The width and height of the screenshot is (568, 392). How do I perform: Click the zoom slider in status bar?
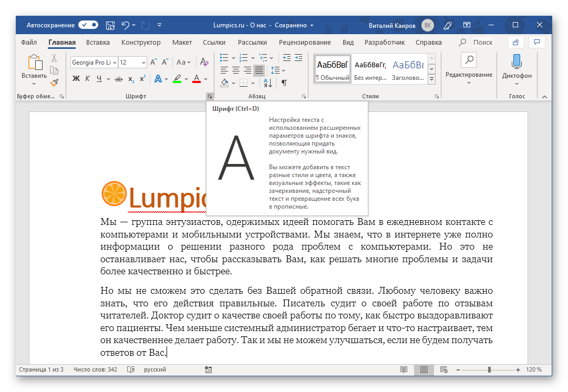click(489, 370)
